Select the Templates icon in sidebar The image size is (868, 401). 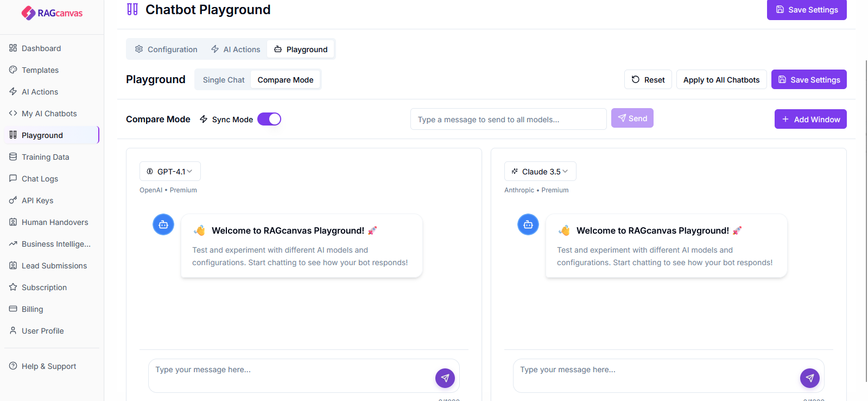click(12, 70)
